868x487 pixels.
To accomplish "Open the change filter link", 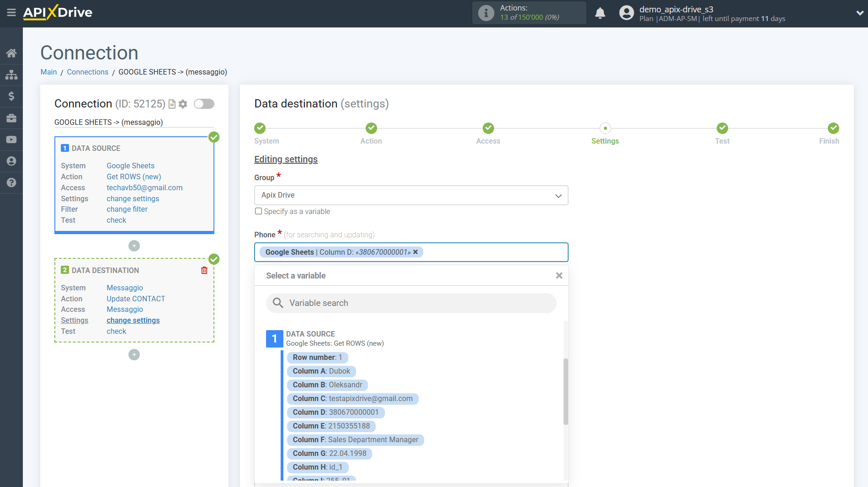I will [127, 209].
